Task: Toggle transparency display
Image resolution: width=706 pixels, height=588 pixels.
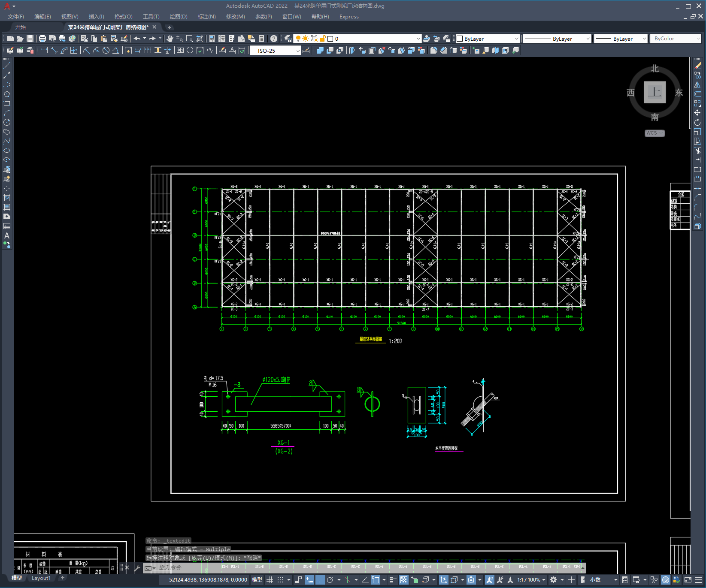Action: [404, 580]
